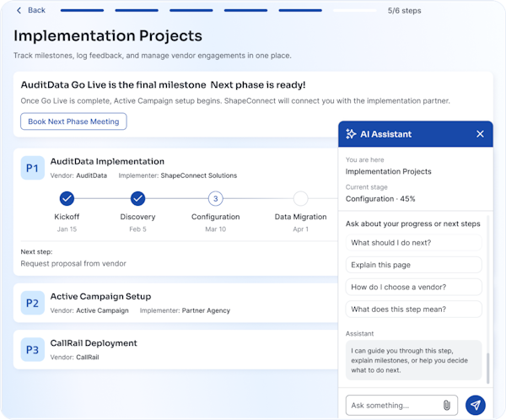This screenshot has height=420, width=506.
Task: Click the AuditData vendor name in P1
Action: point(91,175)
